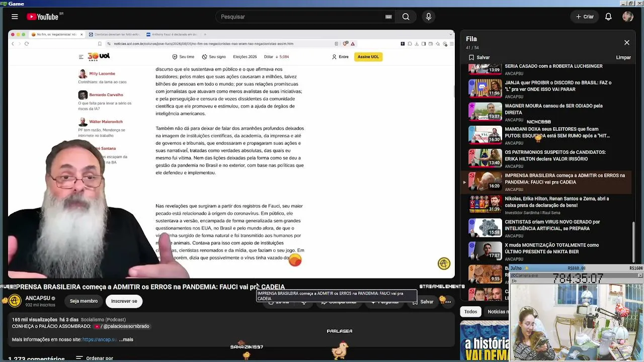Open the @palacioassombrado channel link
Screen dimensions: 644x362
122,326
